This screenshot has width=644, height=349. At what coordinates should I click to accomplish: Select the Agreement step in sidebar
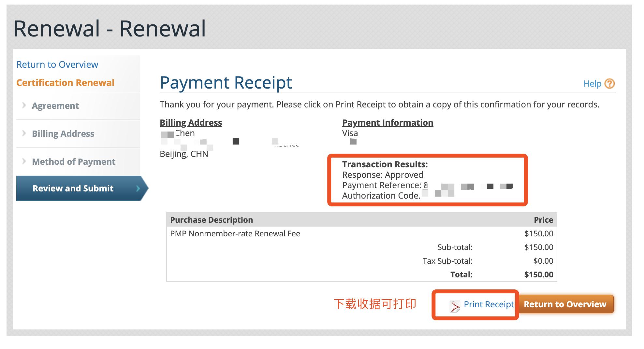(x=55, y=105)
